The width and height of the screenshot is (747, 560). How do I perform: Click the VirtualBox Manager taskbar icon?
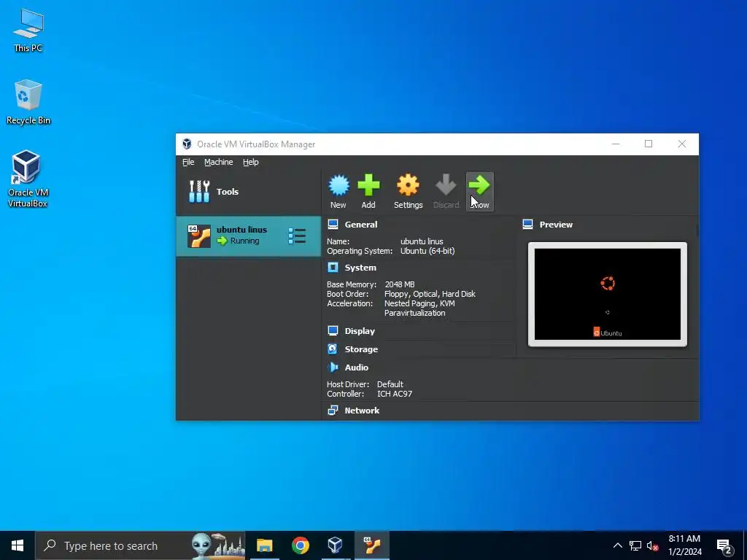336,545
